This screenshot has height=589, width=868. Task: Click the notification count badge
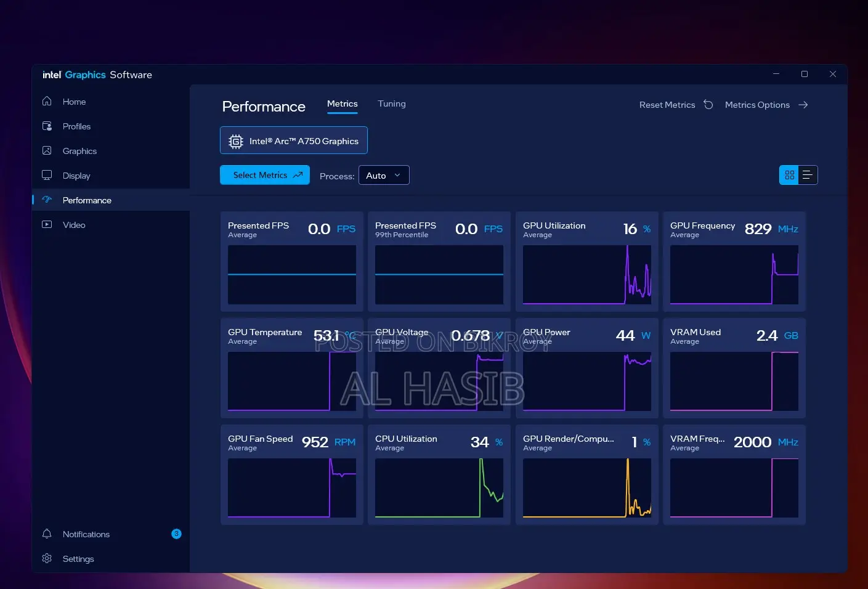[176, 534]
